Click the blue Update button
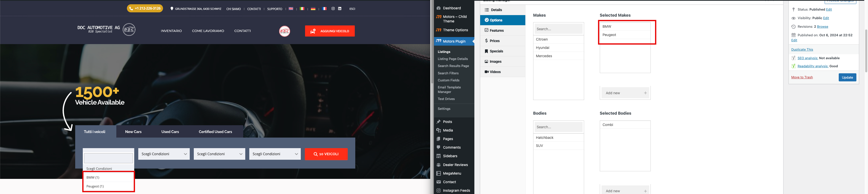868x194 pixels. point(847,77)
